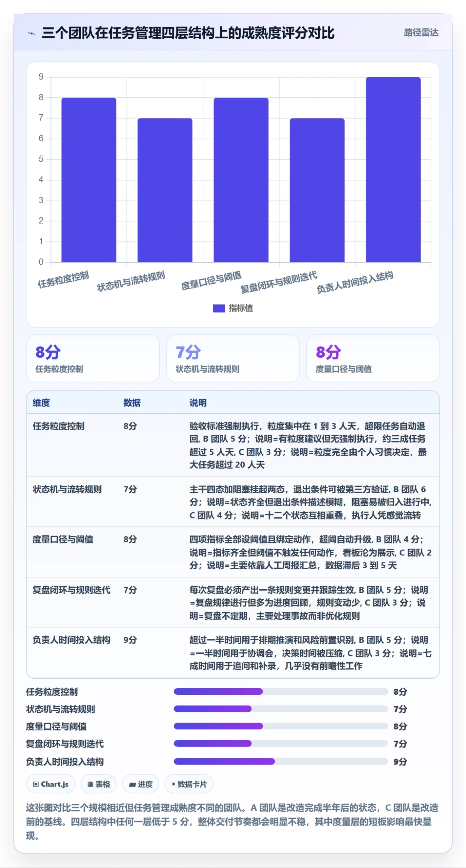Select the 复盘闭环与规则迭代 chart bar
The image size is (466, 868).
317,190
